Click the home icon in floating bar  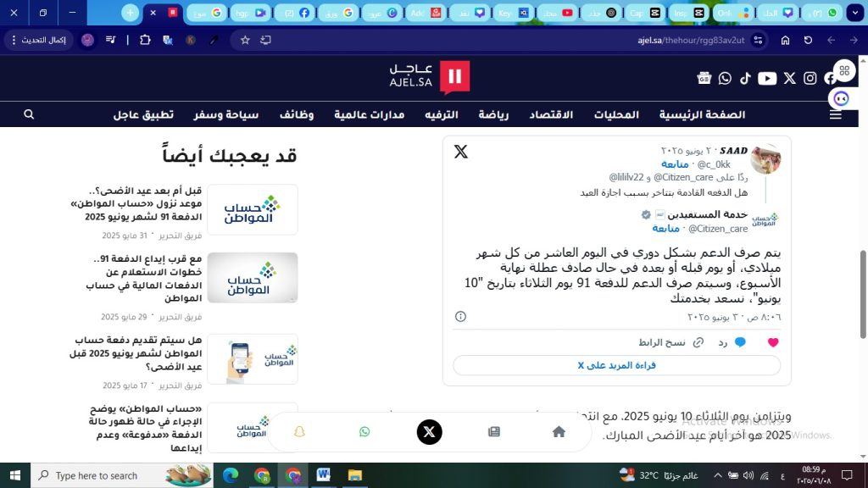coord(559,432)
